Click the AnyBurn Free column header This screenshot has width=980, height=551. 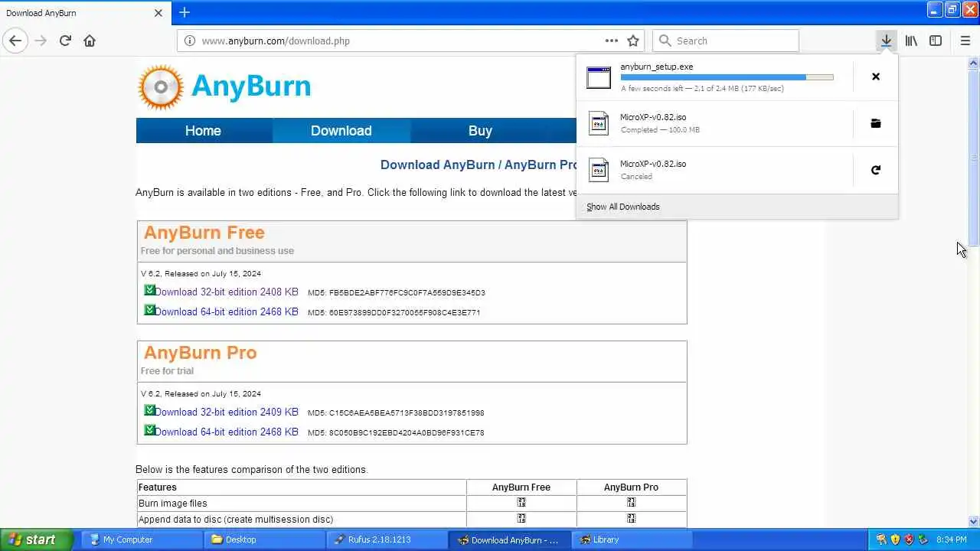point(521,487)
